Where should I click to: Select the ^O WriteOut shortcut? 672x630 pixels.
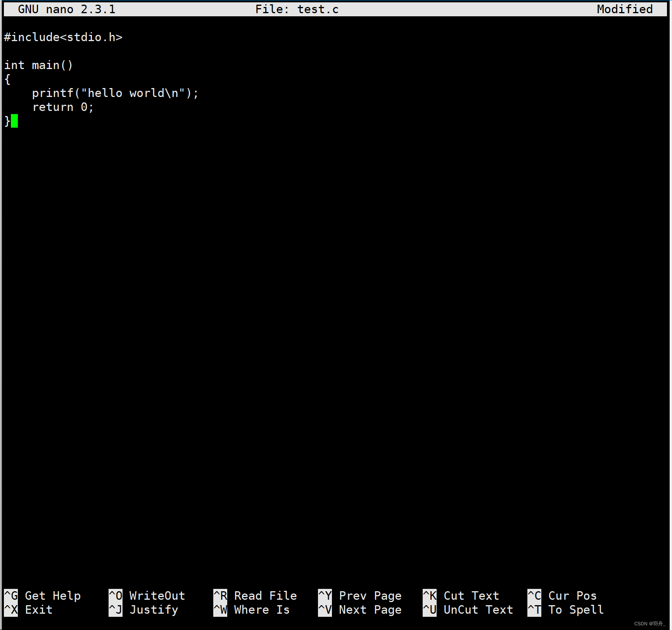click(147, 595)
